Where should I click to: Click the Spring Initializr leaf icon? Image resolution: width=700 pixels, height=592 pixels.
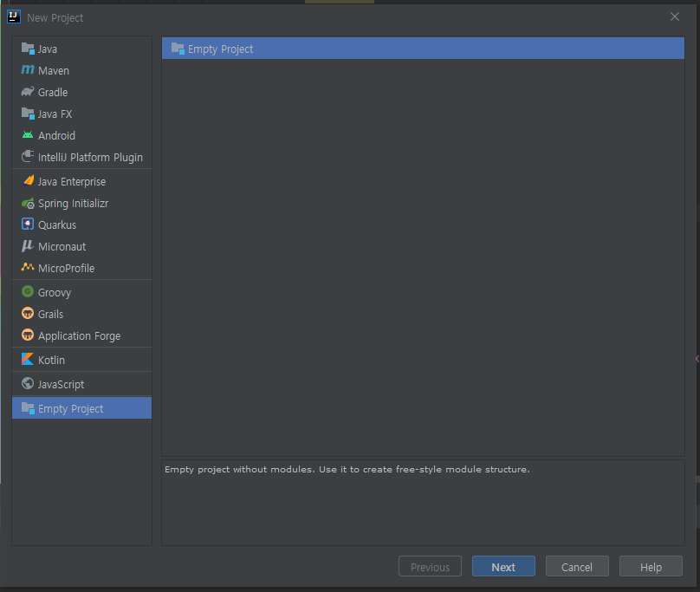coord(28,204)
